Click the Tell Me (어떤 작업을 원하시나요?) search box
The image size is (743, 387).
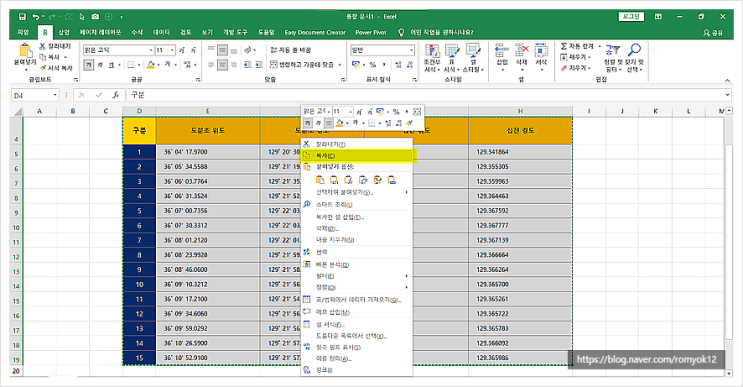pos(436,32)
